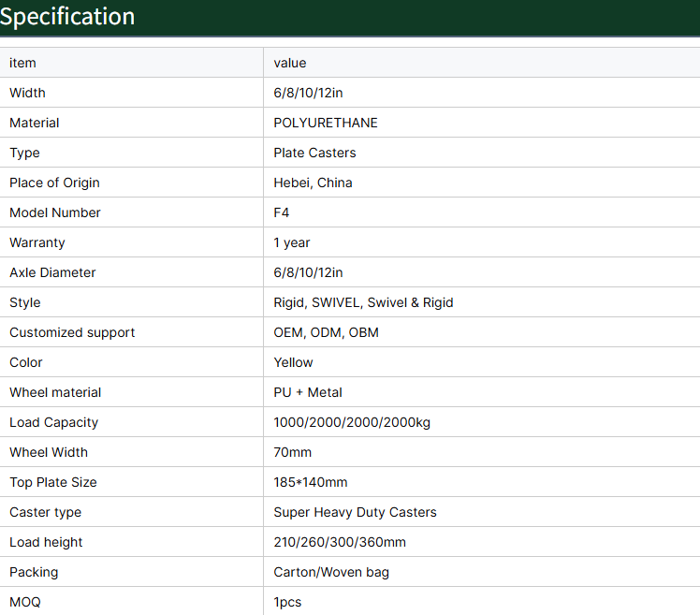
Task: Select Super Heavy Duty Casters text
Action: tap(355, 512)
